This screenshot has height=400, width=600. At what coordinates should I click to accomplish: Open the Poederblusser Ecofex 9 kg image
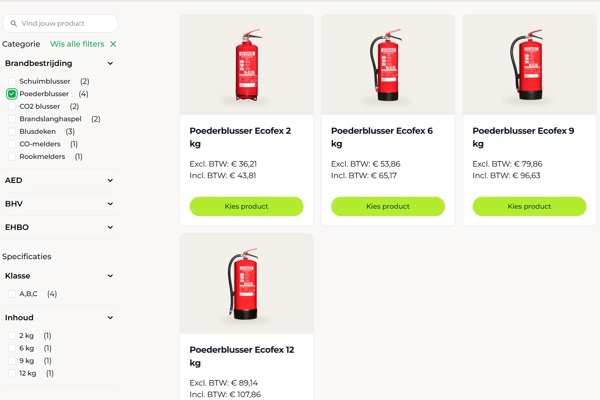tap(529, 65)
